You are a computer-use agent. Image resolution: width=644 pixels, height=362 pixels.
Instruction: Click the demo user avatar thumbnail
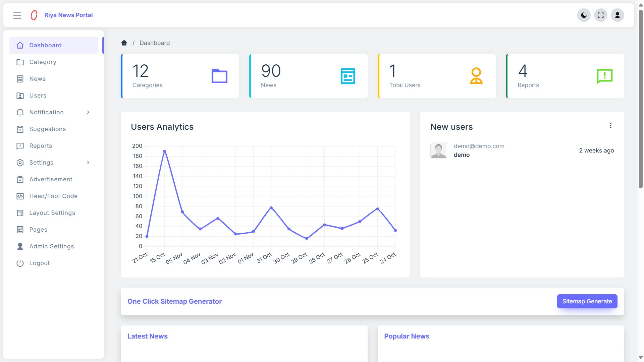[x=438, y=150]
